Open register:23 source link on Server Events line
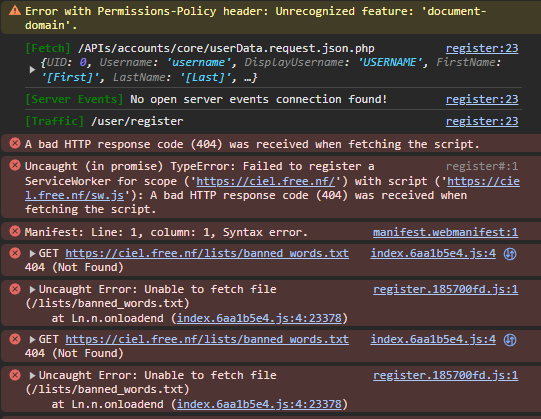The height and width of the screenshot is (419, 541). tap(482, 99)
